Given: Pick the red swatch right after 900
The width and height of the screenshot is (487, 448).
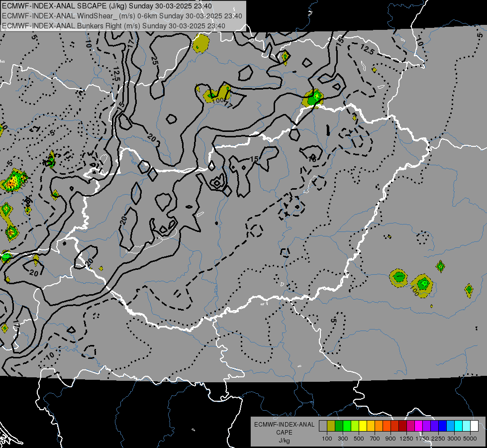Looking at the screenshot, I should tap(394, 426).
